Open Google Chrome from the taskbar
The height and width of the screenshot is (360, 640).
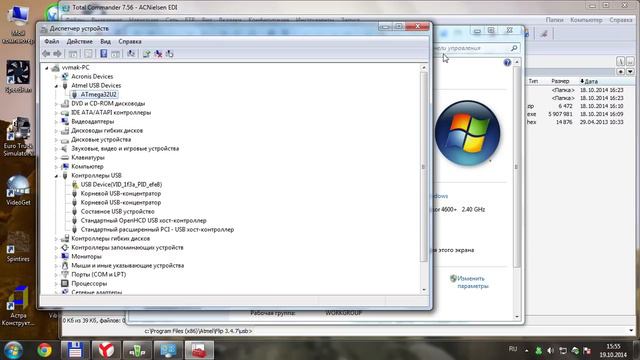[44, 350]
